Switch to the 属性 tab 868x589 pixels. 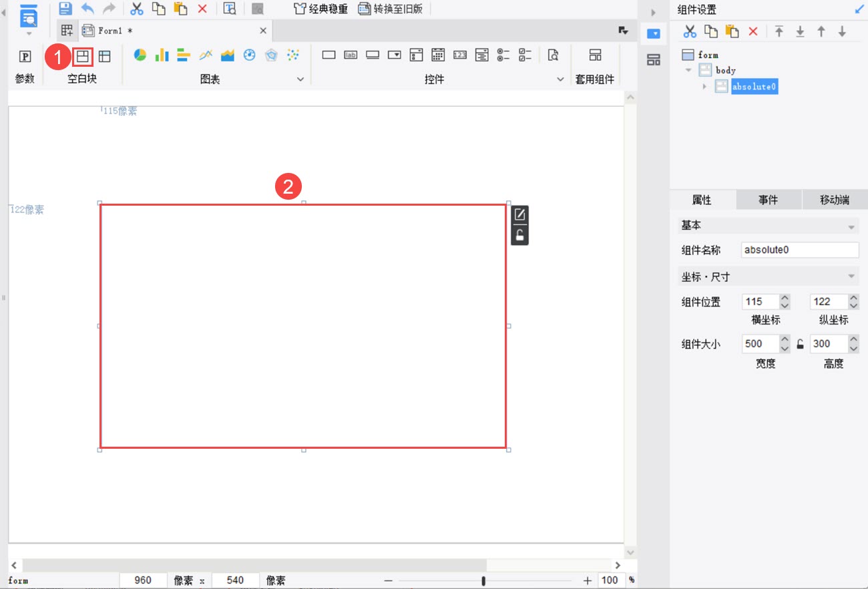tap(702, 200)
